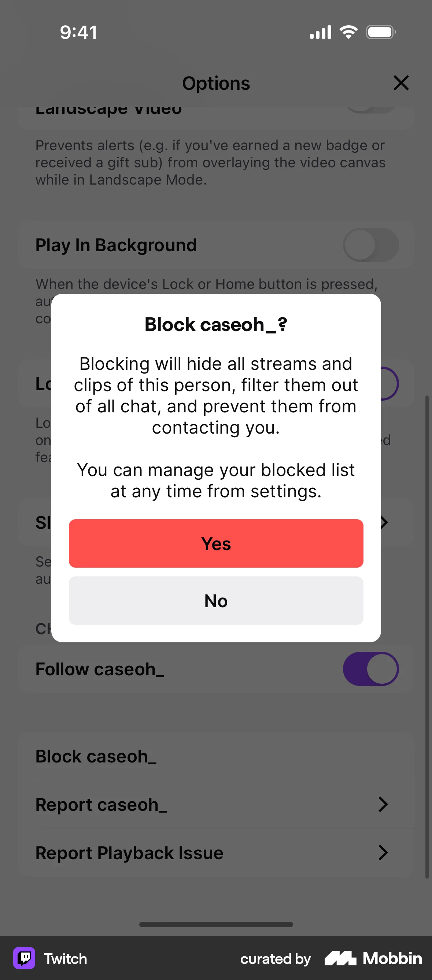Close the Options sheet with the X icon

coord(401,83)
